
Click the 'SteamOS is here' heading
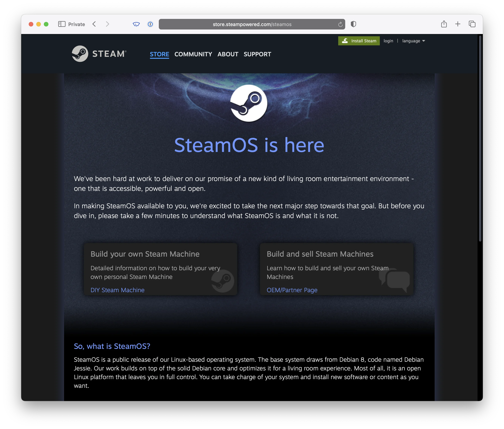click(249, 145)
